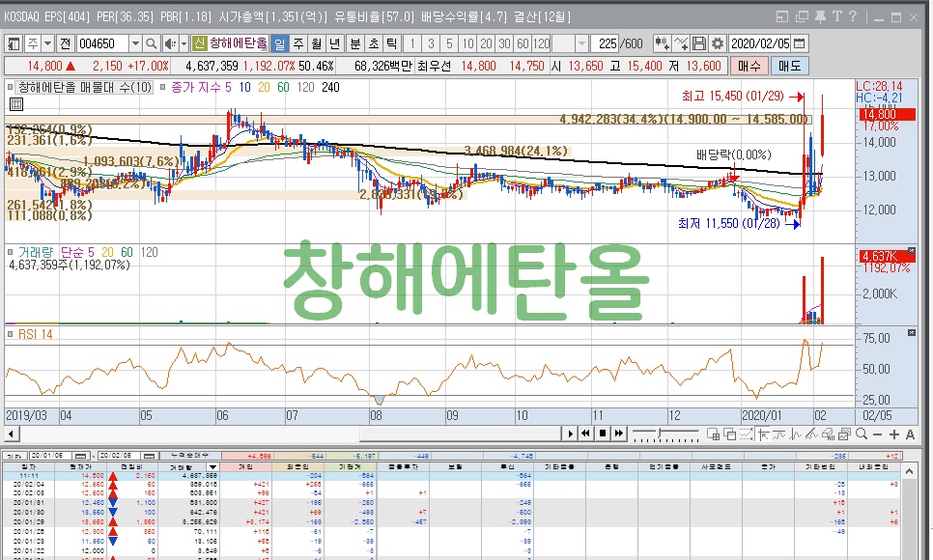Image resolution: width=933 pixels, height=560 pixels.
Task: Select interval button 10
Action: point(467,43)
